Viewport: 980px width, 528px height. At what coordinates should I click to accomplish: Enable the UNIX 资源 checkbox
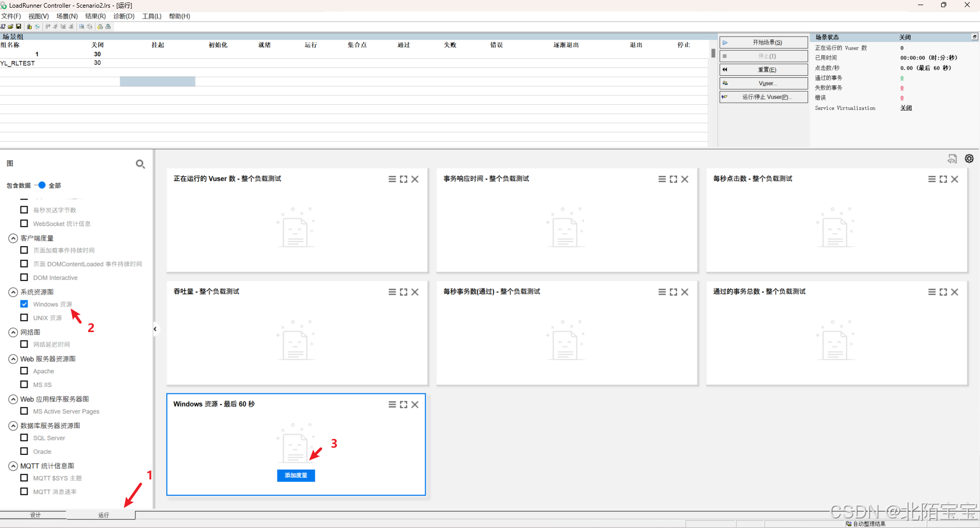point(24,317)
